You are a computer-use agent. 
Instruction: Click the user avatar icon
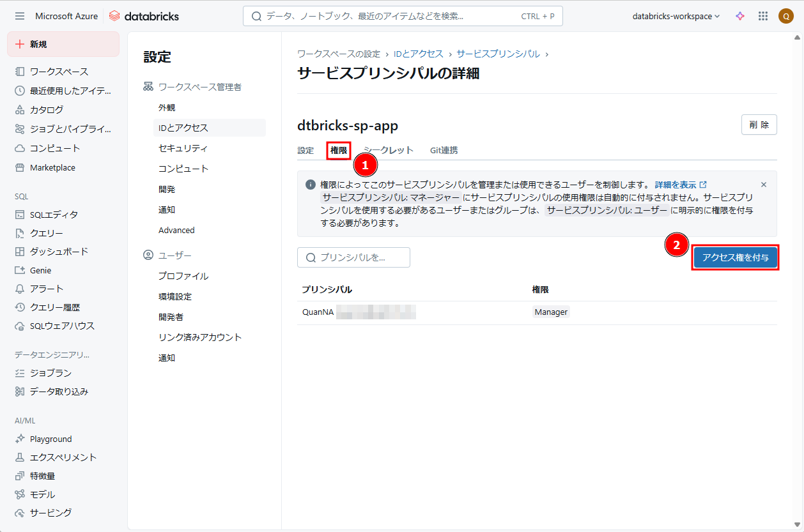pos(785,16)
